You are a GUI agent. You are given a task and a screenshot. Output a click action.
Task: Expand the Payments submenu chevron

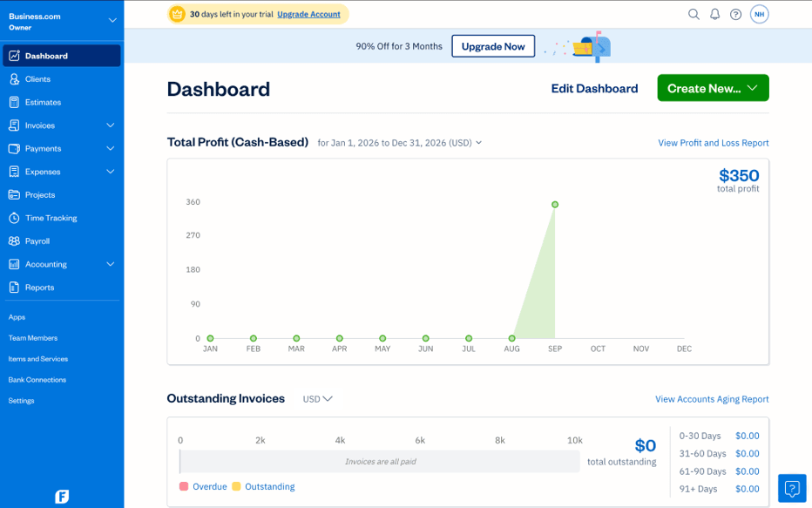pos(111,149)
